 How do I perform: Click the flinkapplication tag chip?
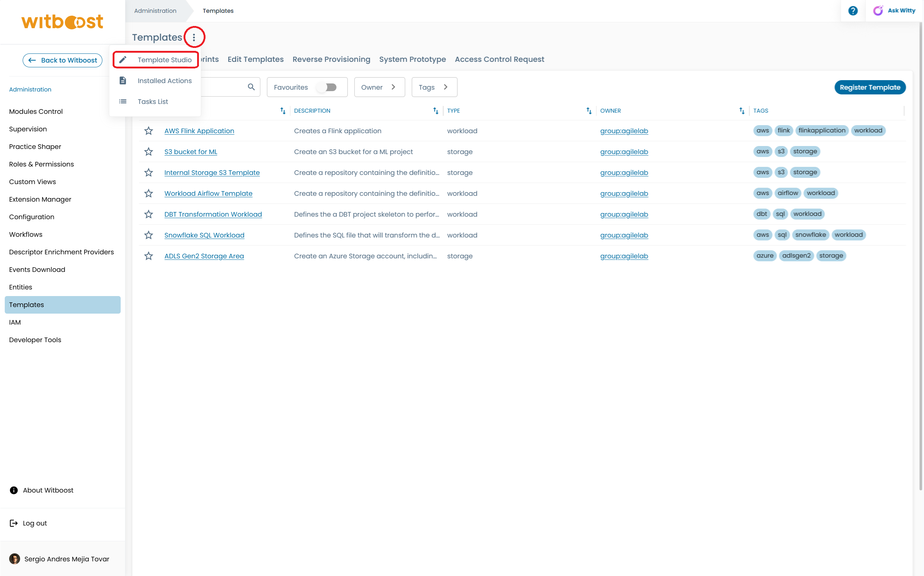[822, 130]
